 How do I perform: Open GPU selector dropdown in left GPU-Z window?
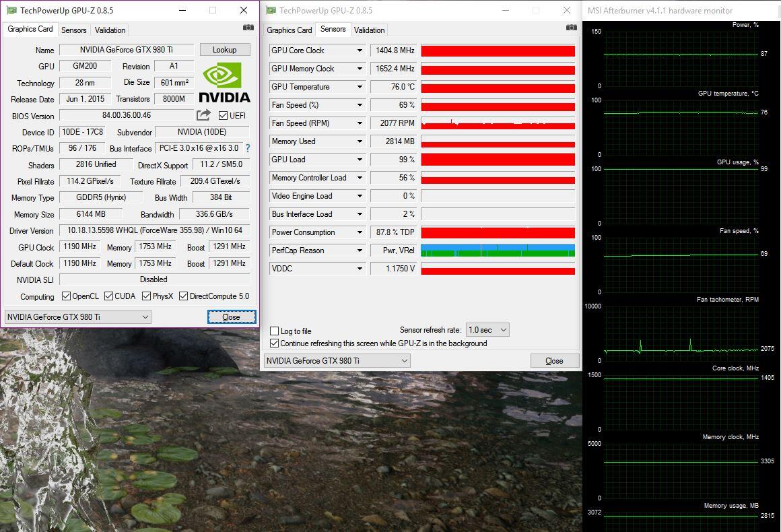click(77, 317)
